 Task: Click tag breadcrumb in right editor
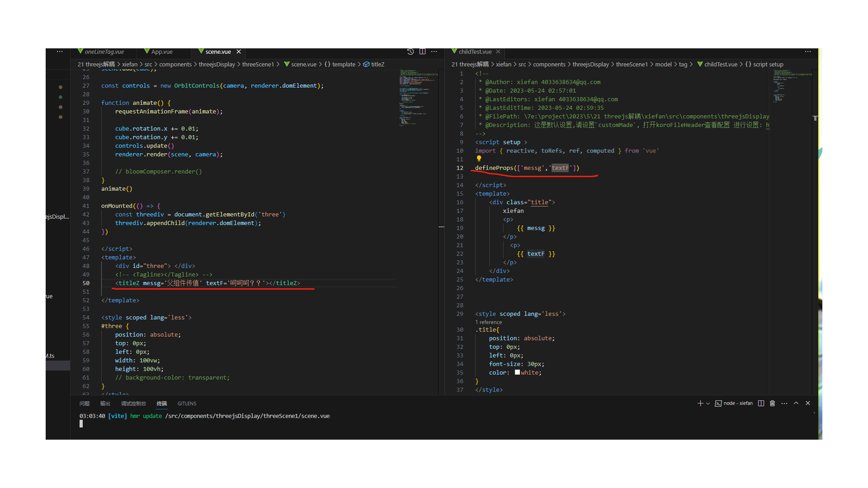coord(683,64)
